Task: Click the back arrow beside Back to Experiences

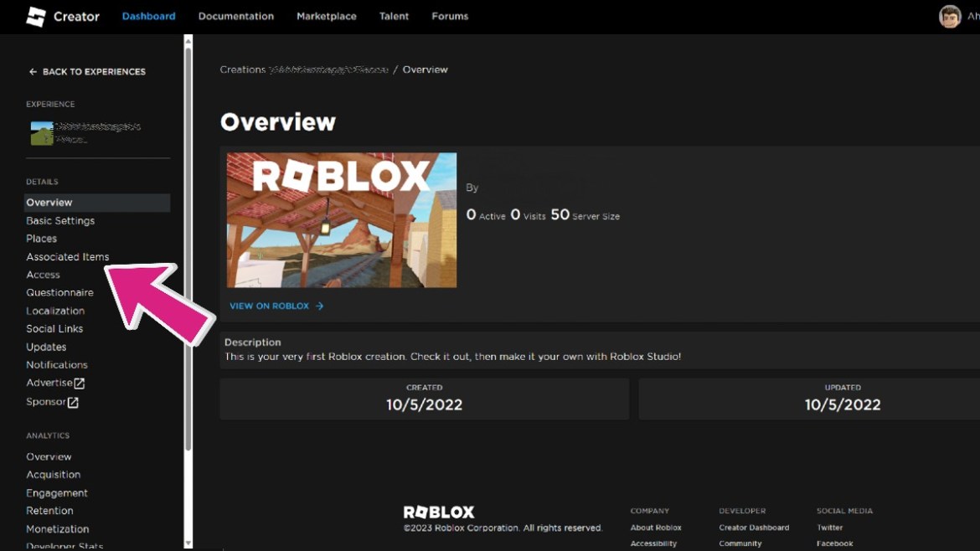Action: pyautogui.click(x=33, y=72)
